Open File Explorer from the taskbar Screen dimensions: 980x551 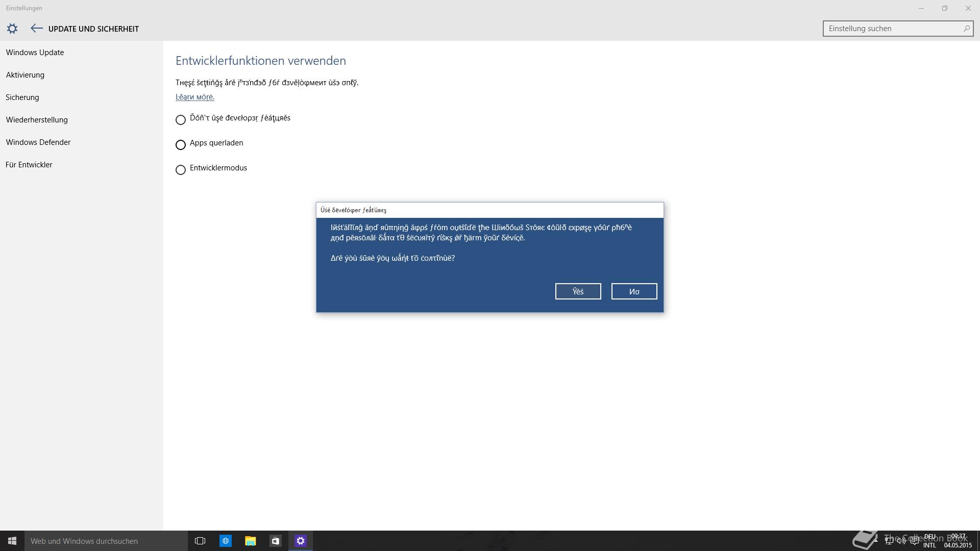click(250, 541)
